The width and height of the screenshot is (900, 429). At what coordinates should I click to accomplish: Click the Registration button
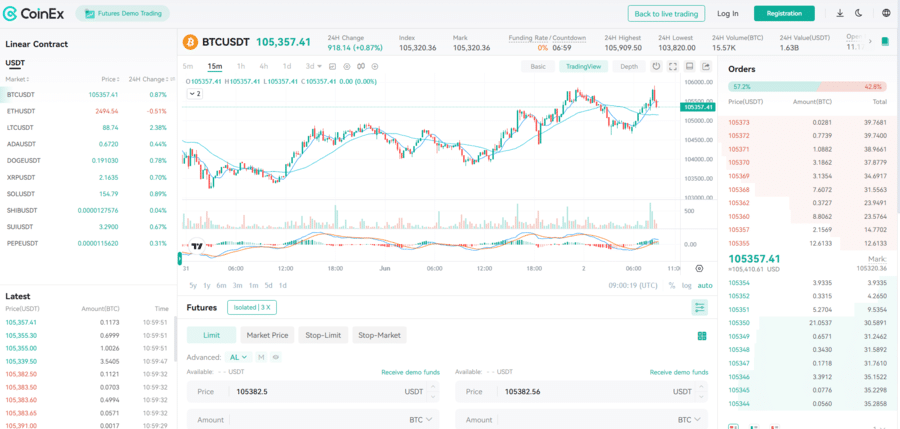click(x=784, y=13)
